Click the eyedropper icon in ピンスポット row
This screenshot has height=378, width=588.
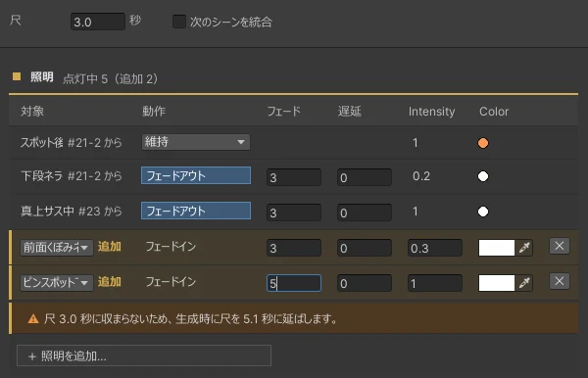(x=524, y=282)
